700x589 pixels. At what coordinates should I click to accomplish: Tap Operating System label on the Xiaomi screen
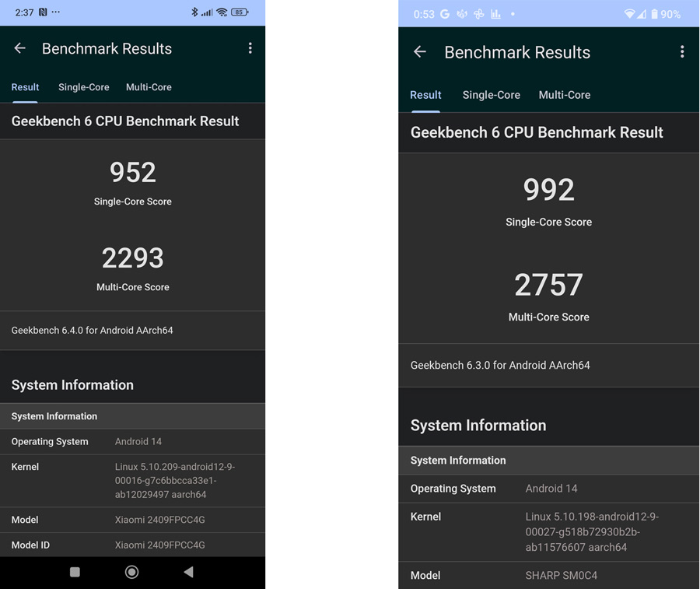(50, 442)
